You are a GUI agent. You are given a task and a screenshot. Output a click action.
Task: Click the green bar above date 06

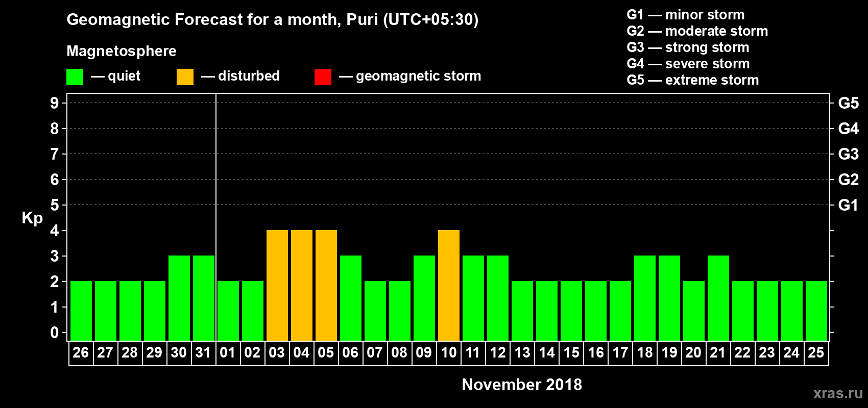point(351,298)
